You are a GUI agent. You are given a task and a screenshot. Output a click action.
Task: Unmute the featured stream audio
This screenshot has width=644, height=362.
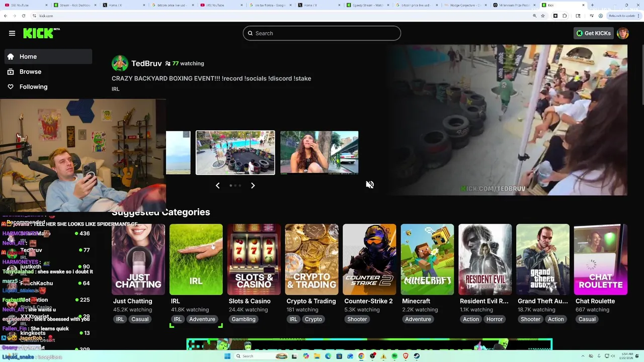coord(370,185)
